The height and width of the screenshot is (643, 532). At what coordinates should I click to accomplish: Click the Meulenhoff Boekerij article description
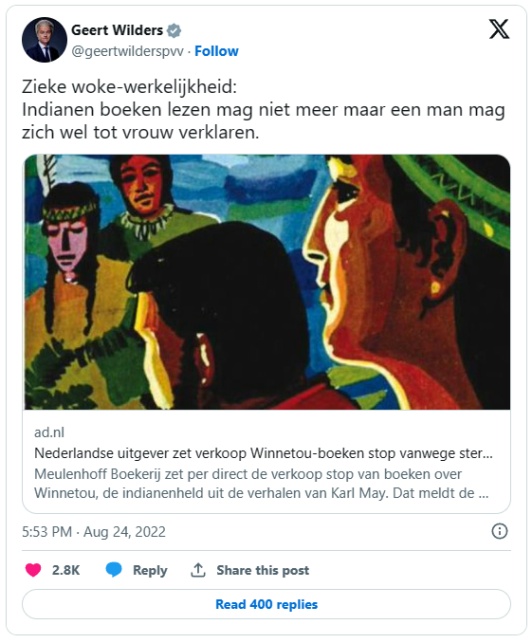[261, 483]
